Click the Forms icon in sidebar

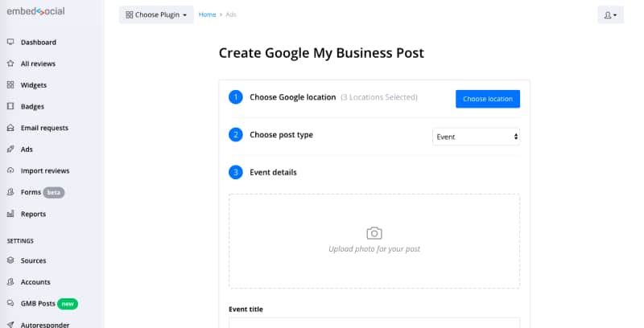coord(10,192)
